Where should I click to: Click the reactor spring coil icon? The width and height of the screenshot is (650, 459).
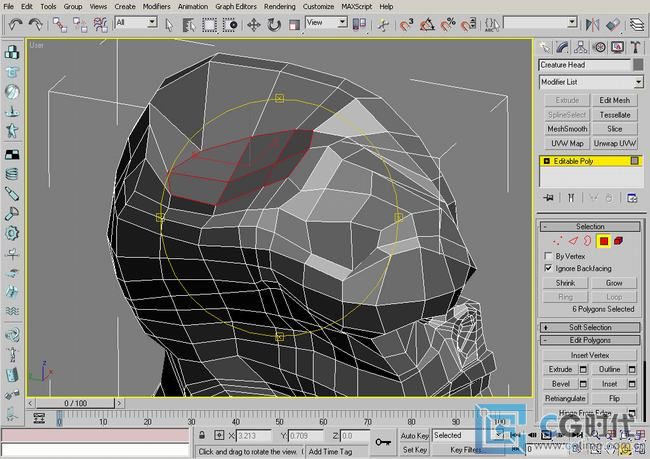tap(12, 174)
